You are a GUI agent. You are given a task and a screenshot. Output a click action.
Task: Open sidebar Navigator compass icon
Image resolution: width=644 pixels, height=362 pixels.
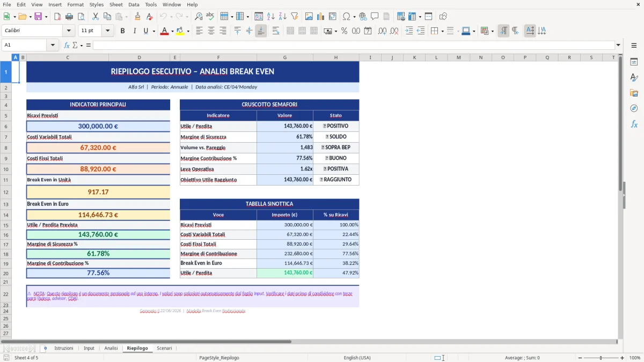[x=634, y=108]
